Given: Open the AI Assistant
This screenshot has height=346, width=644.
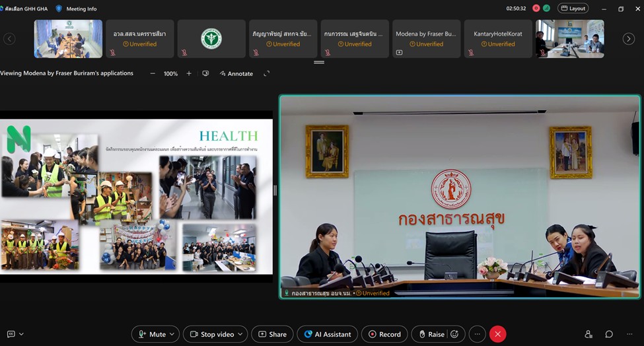Looking at the screenshot, I should click(x=327, y=334).
